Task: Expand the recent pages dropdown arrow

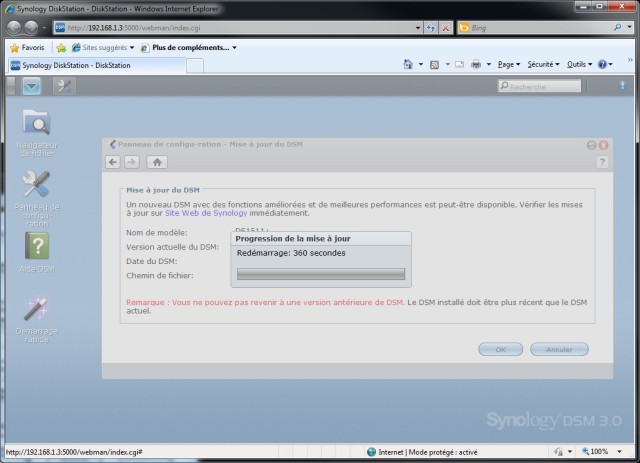Action: (x=44, y=28)
